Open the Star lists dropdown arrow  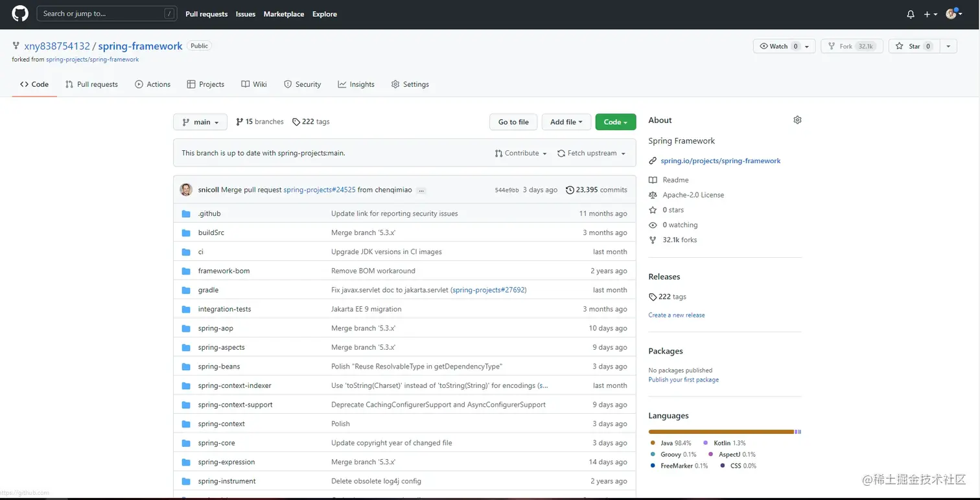pyautogui.click(x=948, y=46)
